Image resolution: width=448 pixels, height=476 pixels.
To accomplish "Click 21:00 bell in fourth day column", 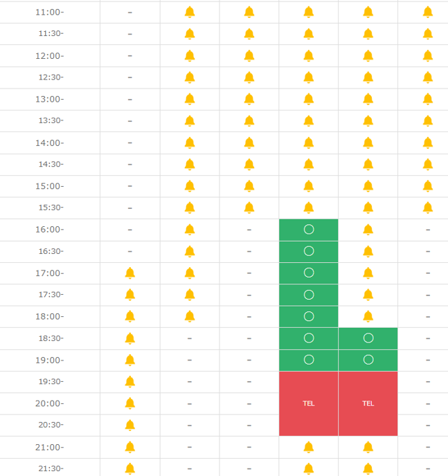I will coord(309,448).
